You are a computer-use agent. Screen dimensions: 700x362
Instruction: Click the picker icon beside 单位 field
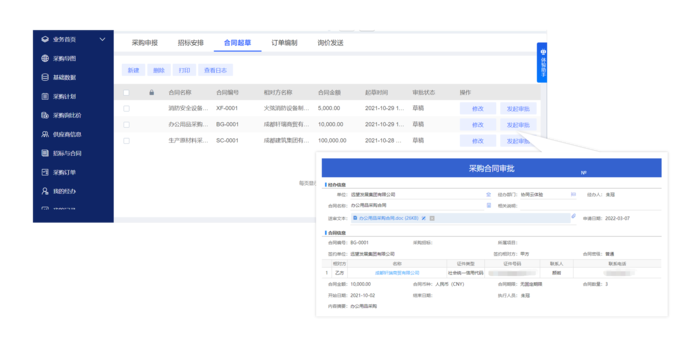point(488,195)
